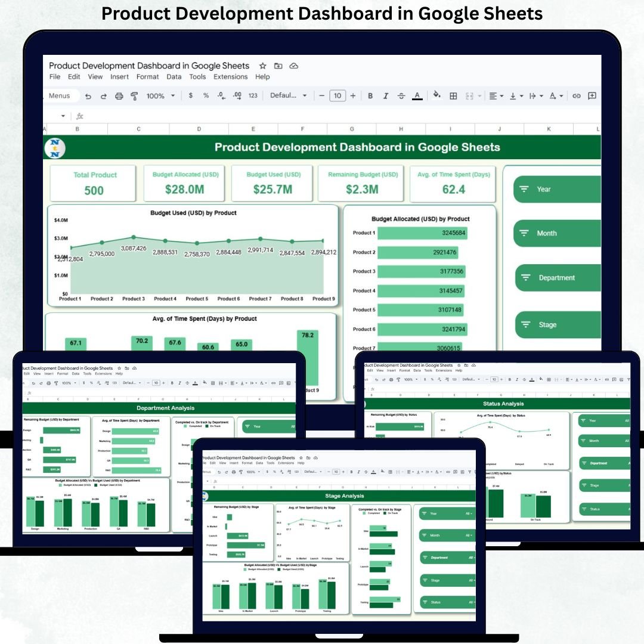Open the Department slicer on the main dashboard
The image size is (644, 644).
point(557,278)
